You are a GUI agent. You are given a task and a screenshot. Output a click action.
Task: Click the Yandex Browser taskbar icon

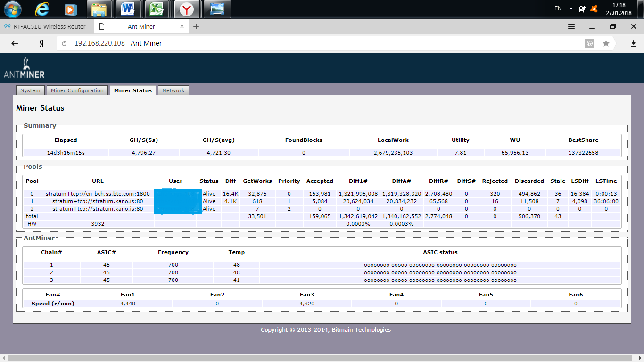pyautogui.click(x=187, y=8)
